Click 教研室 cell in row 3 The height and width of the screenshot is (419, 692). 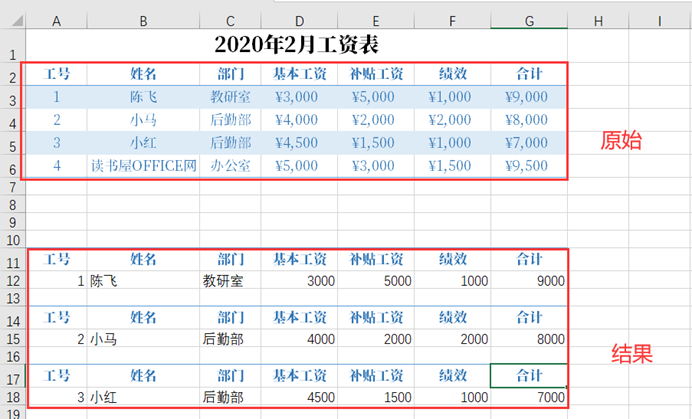coord(230,97)
